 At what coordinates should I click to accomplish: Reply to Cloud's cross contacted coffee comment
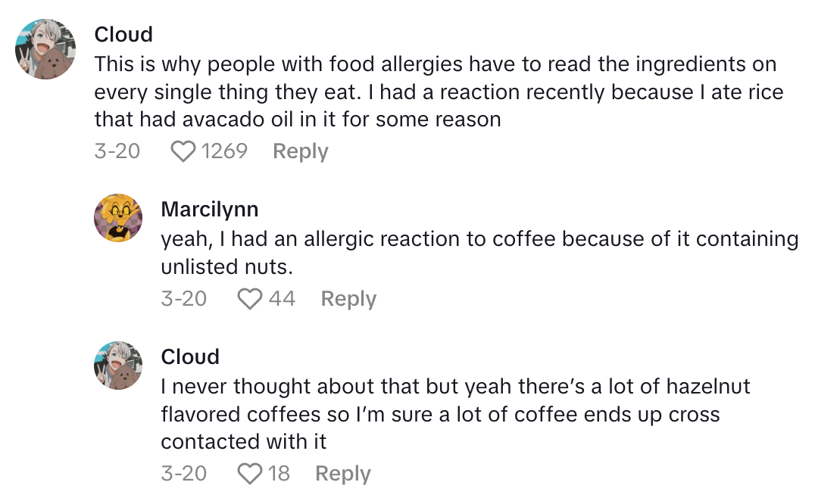tap(342, 474)
